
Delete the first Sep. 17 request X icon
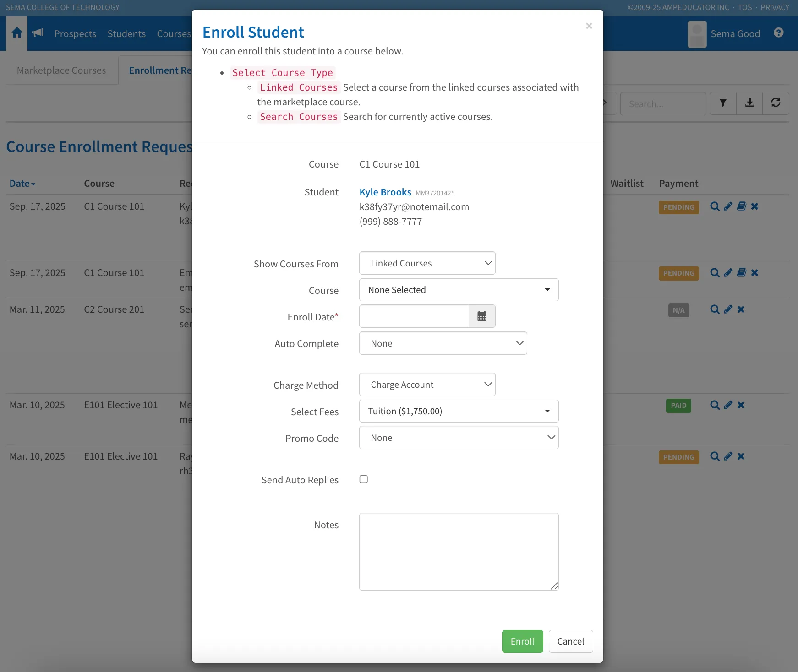[754, 206]
